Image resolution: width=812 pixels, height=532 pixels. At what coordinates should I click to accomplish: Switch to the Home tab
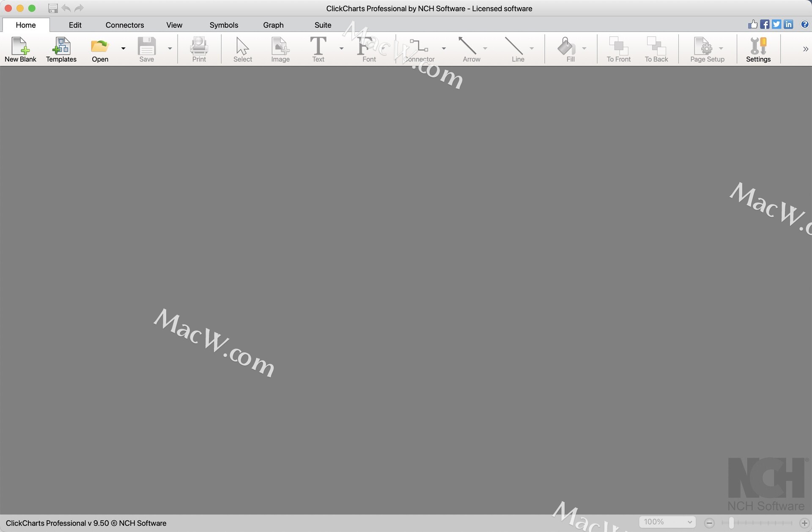[x=26, y=25]
